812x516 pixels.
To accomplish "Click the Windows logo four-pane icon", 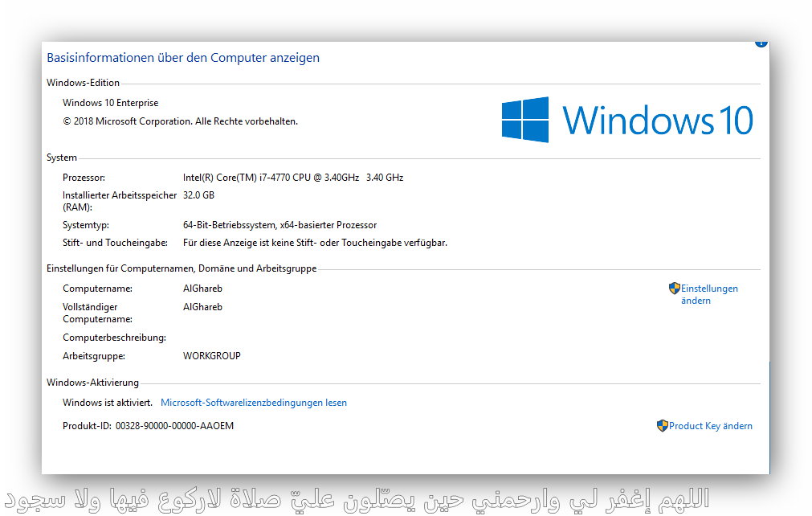I will [525, 120].
